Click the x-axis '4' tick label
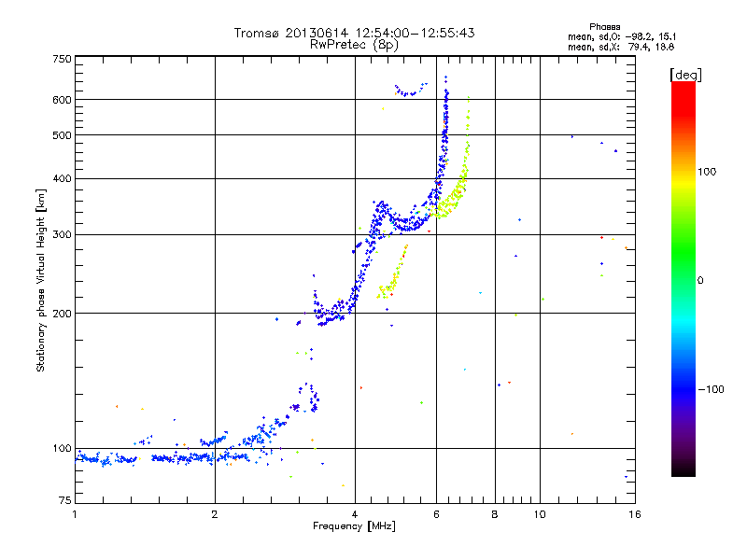This screenshot has height=560, width=747. coord(355,514)
